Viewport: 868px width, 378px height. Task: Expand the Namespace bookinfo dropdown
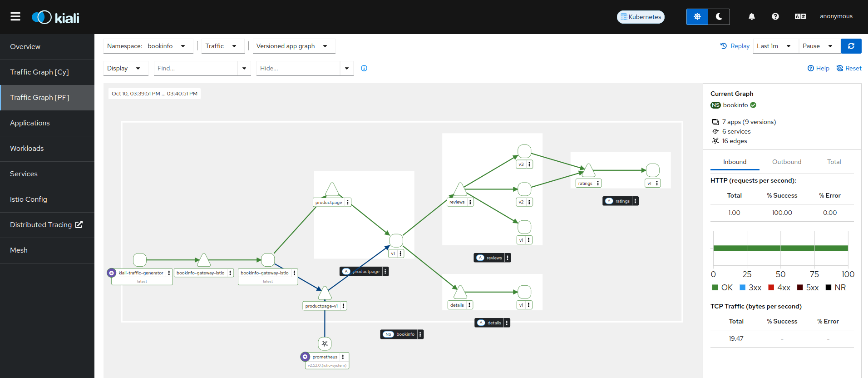click(x=148, y=46)
